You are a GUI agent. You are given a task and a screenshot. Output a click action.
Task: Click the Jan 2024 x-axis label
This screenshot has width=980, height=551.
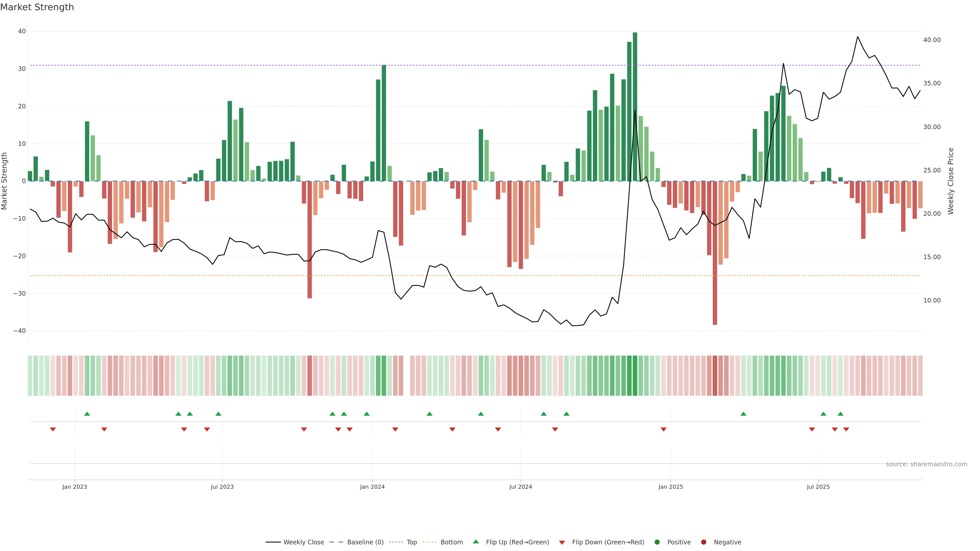(x=372, y=487)
